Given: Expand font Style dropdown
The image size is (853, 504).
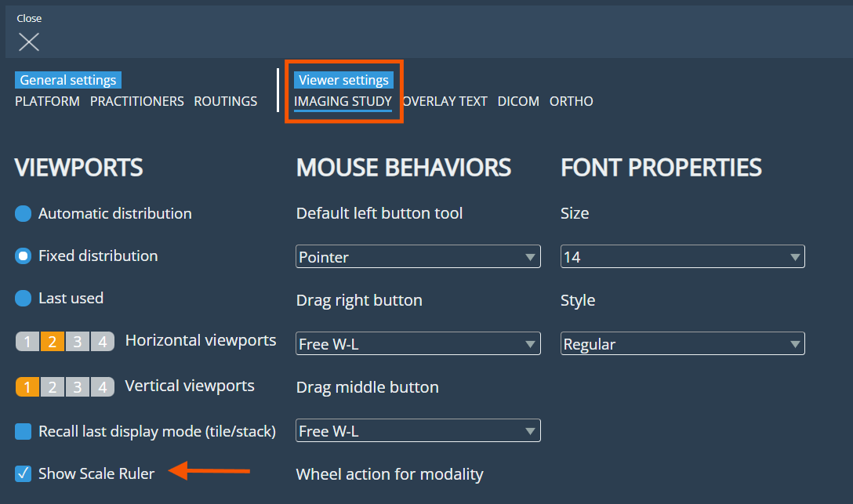Looking at the screenshot, I should click(682, 344).
